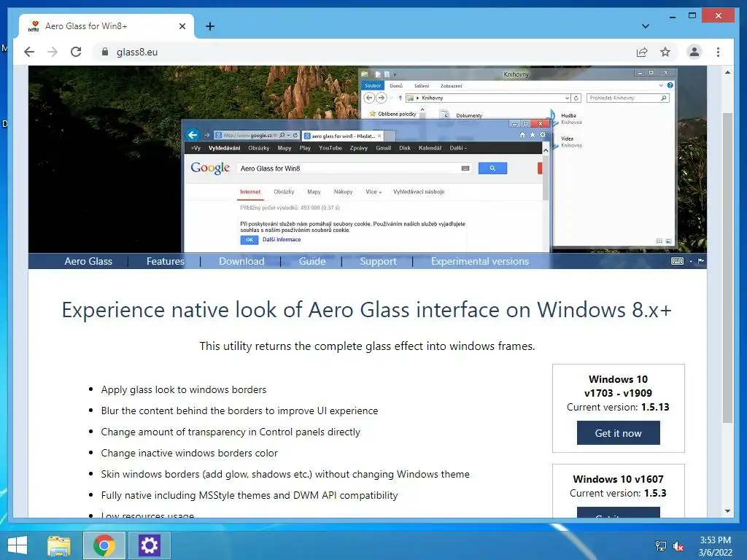747x560 pixels.
Task: Click 'Current version: 1.5.3' text
Action: (x=618, y=493)
